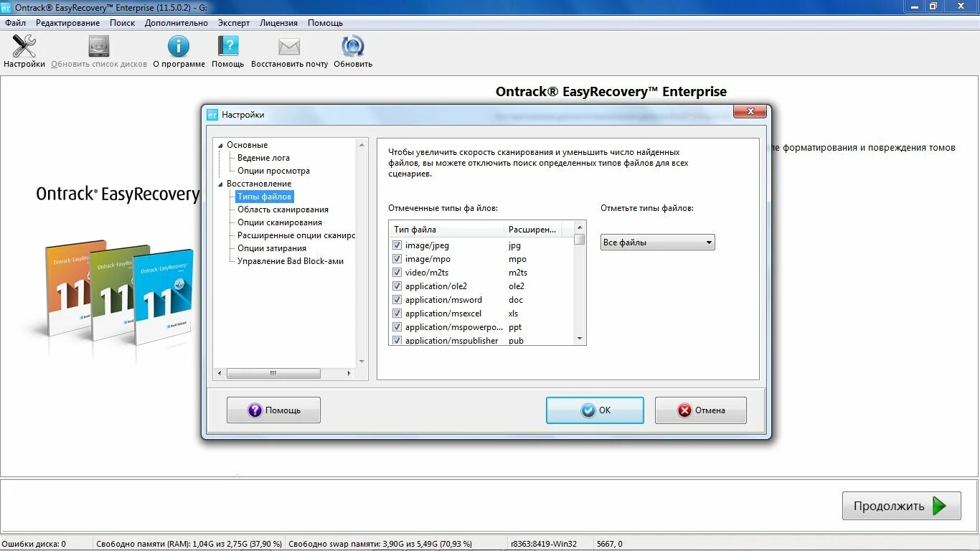Select Ведение лога in the tree

(x=264, y=158)
